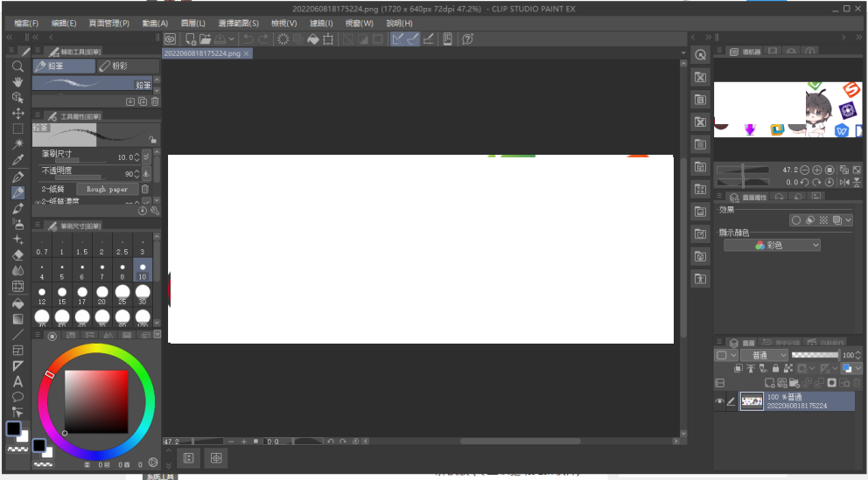The width and height of the screenshot is (868, 480).
Task: Open Clip Studio launcher icon
Action: [170, 39]
